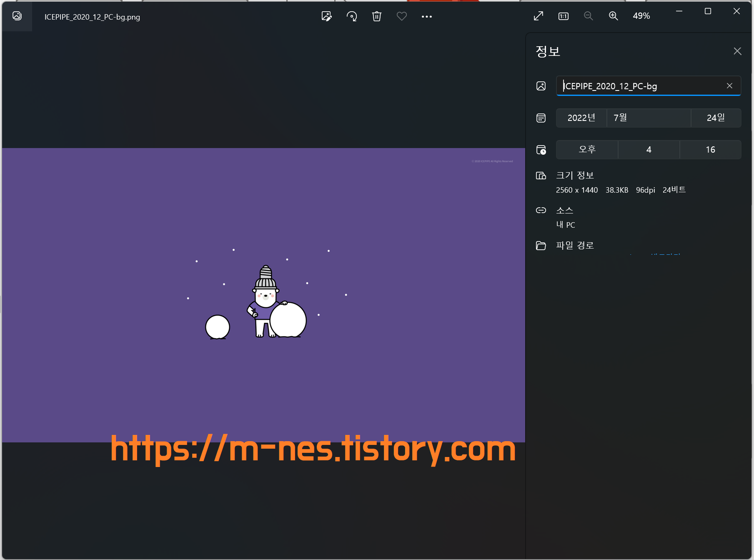Select the minute field showing 16

click(x=711, y=150)
